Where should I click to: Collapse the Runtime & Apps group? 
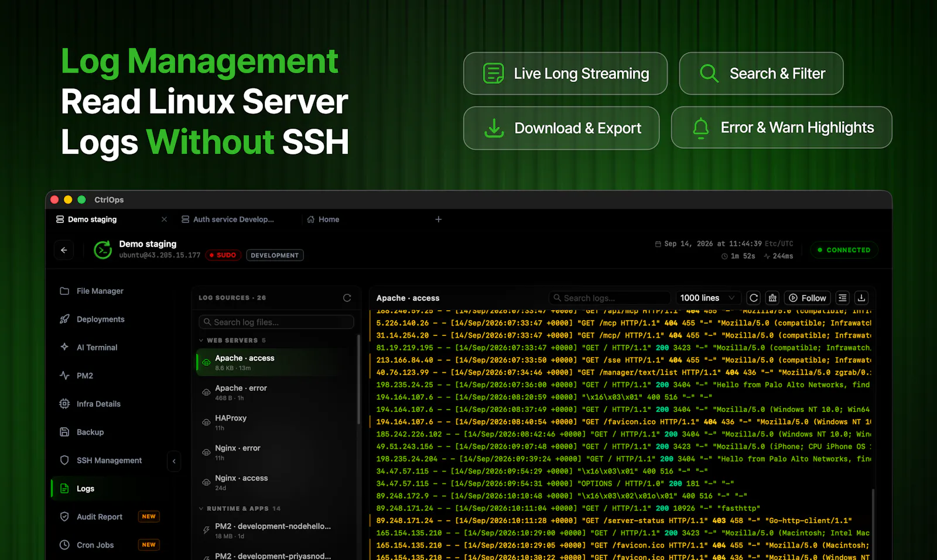tap(240, 509)
